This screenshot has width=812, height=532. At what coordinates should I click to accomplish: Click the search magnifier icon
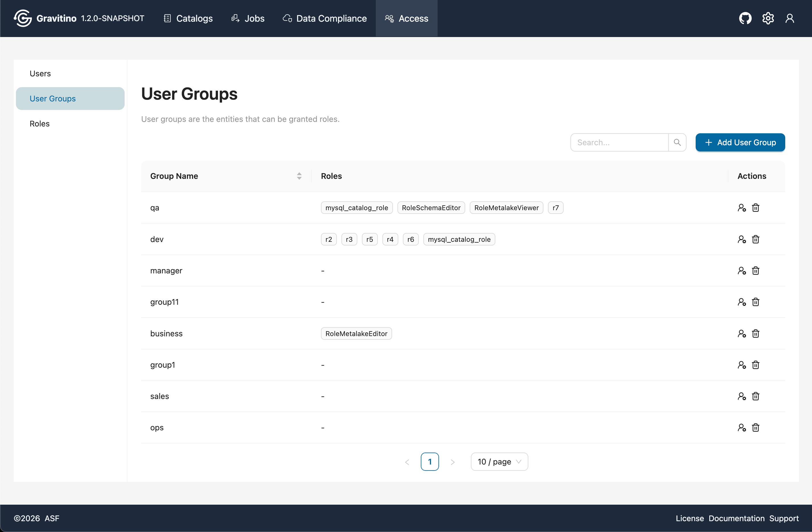coord(678,142)
